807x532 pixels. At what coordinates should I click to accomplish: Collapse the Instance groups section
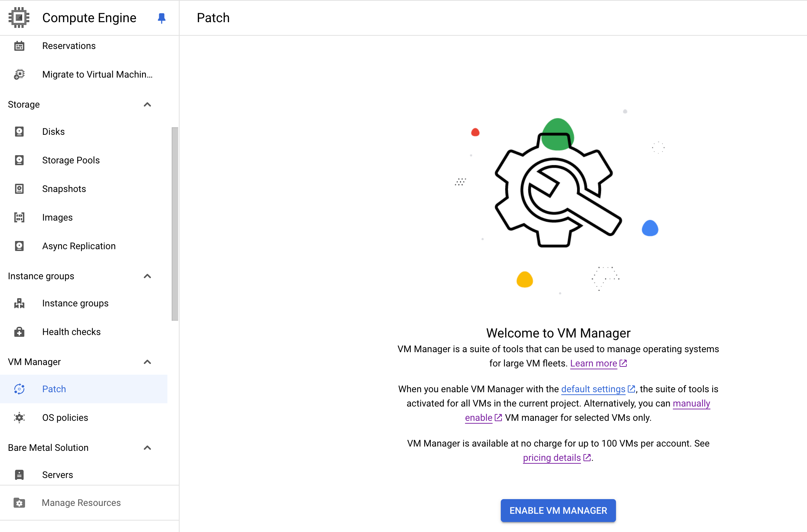pos(147,276)
